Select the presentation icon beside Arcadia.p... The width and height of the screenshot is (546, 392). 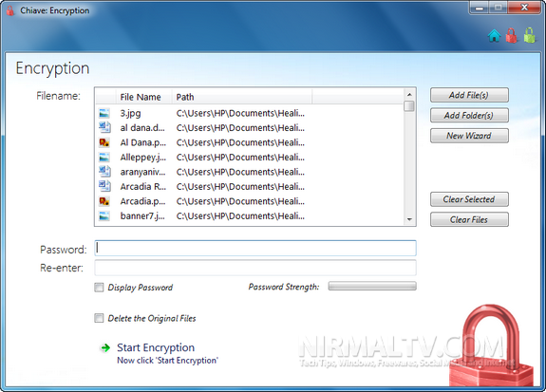[104, 201]
